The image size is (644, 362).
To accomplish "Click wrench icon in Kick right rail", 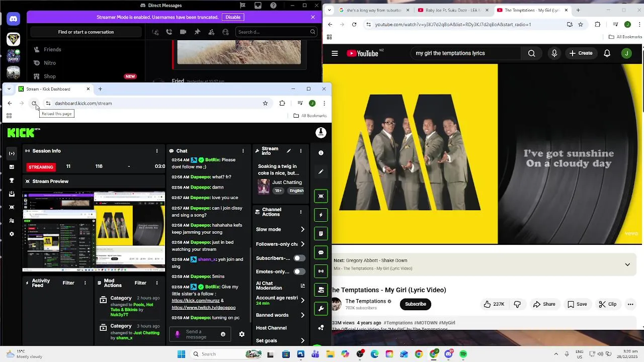I will point(321,308).
